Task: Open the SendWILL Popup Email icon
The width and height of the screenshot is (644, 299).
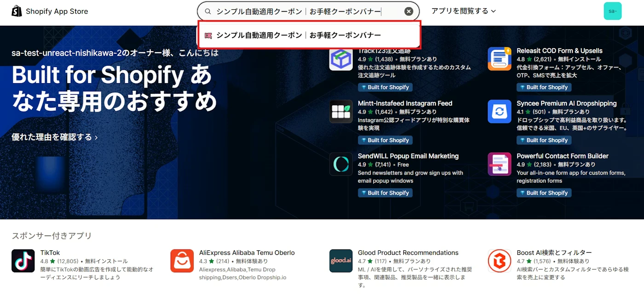Action: coord(341,164)
